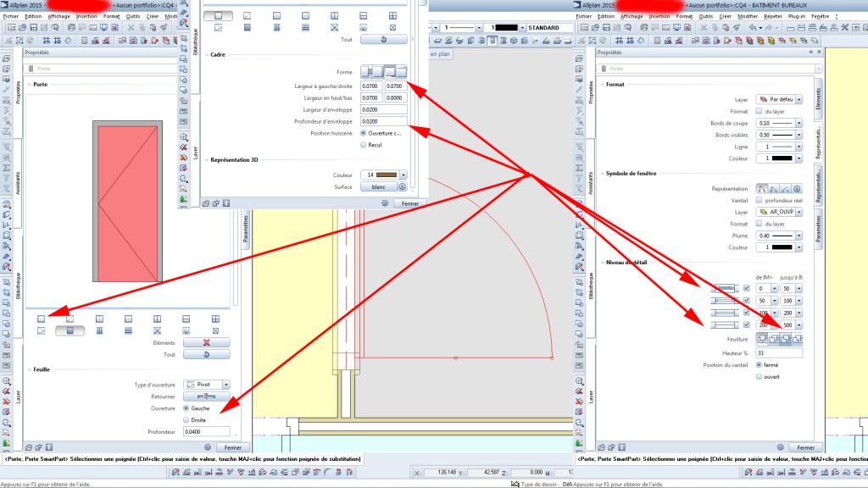Click the Hauteur % field showing 33
868x488 pixels.
point(779,353)
